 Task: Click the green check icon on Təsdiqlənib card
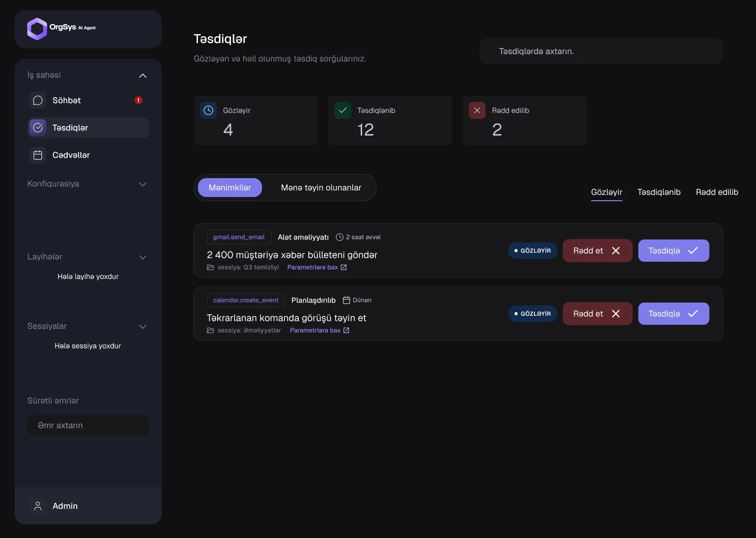pos(343,110)
